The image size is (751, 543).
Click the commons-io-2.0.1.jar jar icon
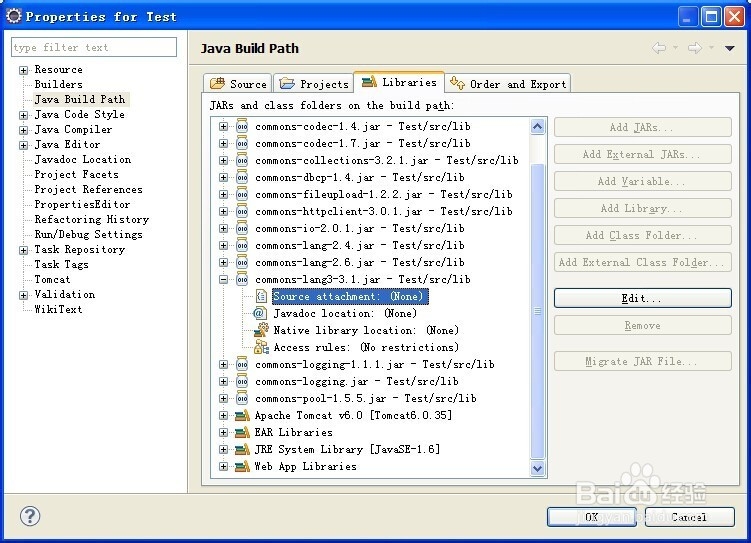click(242, 228)
